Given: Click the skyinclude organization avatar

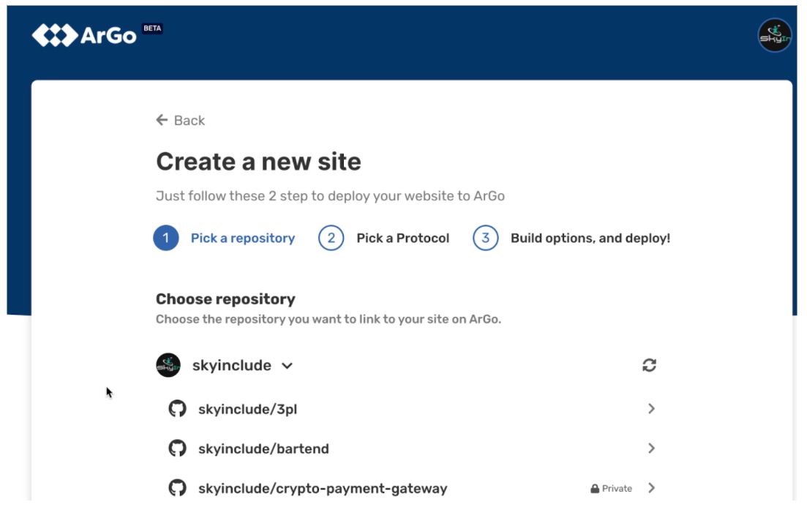Looking at the screenshot, I should coord(168,365).
